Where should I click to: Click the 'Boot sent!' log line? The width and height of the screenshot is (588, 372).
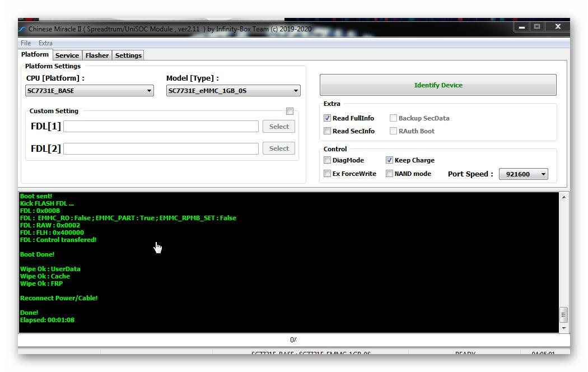tap(36, 196)
